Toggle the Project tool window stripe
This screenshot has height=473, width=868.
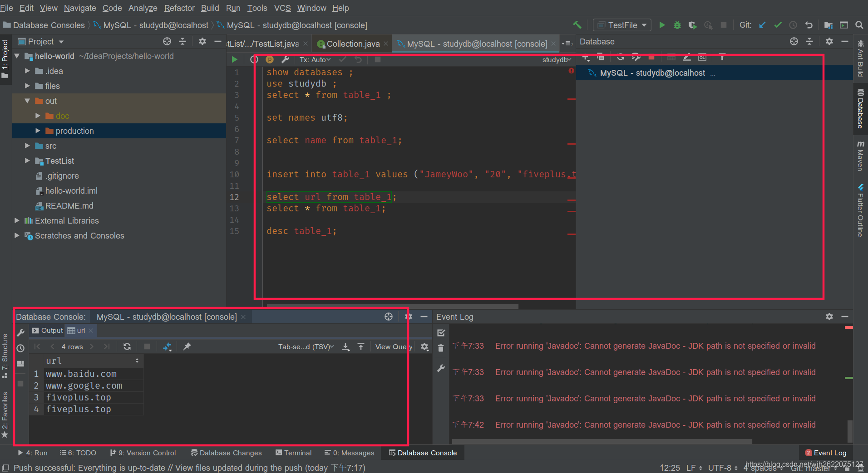pos(5,59)
